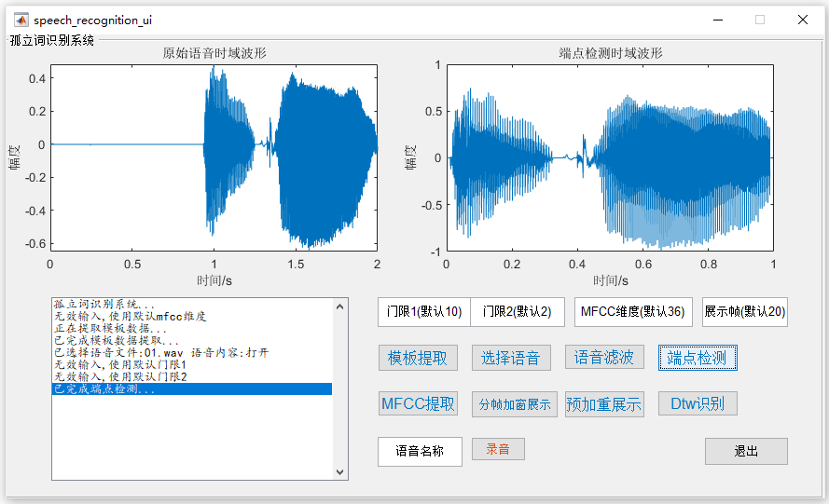Image resolution: width=829 pixels, height=504 pixels.
Task: Click the 选择语音 button
Action: tap(511, 358)
